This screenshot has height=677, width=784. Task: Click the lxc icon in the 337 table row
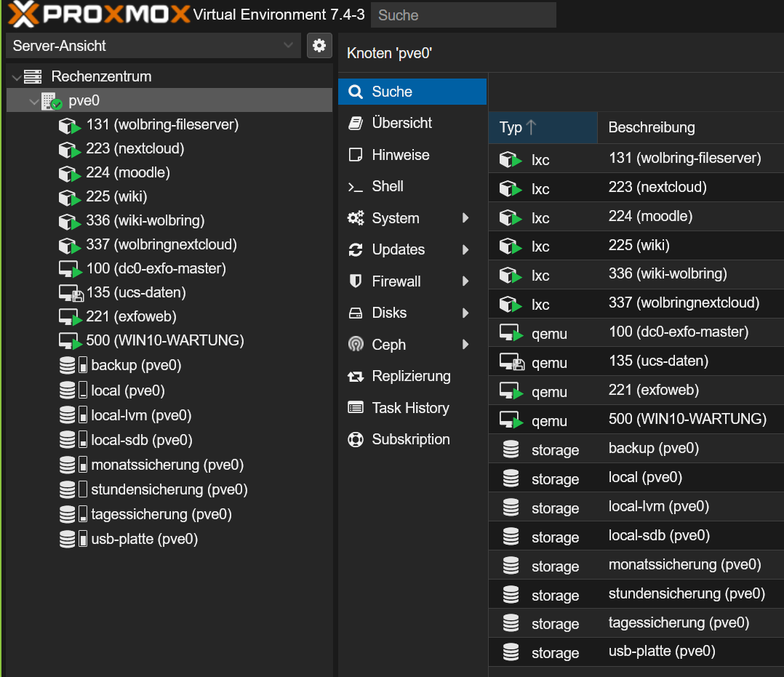pos(511,304)
